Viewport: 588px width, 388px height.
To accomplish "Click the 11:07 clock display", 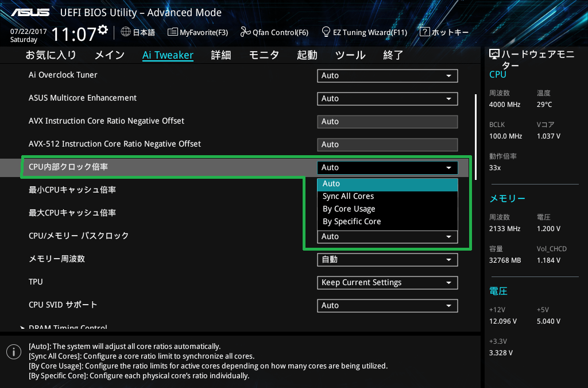I will [74, 34].
